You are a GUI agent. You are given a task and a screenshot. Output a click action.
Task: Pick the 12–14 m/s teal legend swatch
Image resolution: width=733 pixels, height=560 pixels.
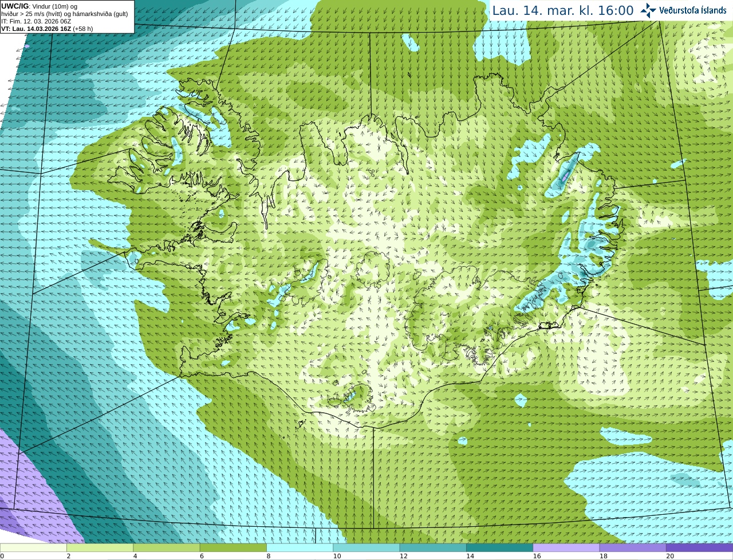(433, 547)
